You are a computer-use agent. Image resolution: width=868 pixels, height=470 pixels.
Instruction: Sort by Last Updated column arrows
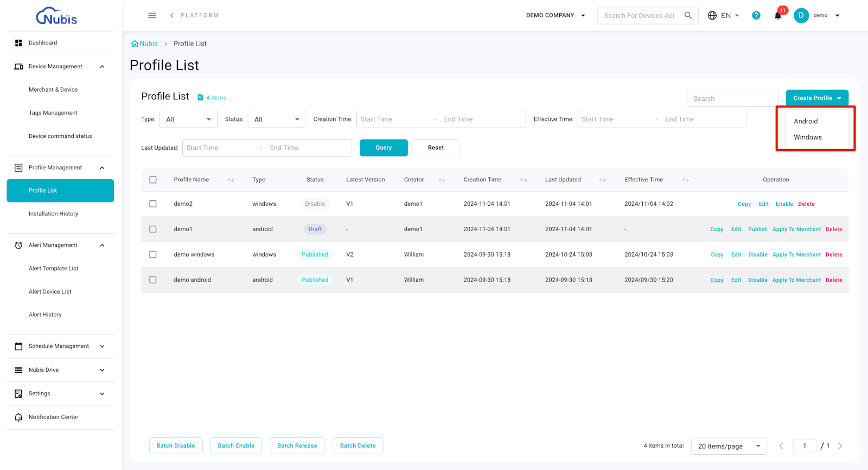coord(603,180)
